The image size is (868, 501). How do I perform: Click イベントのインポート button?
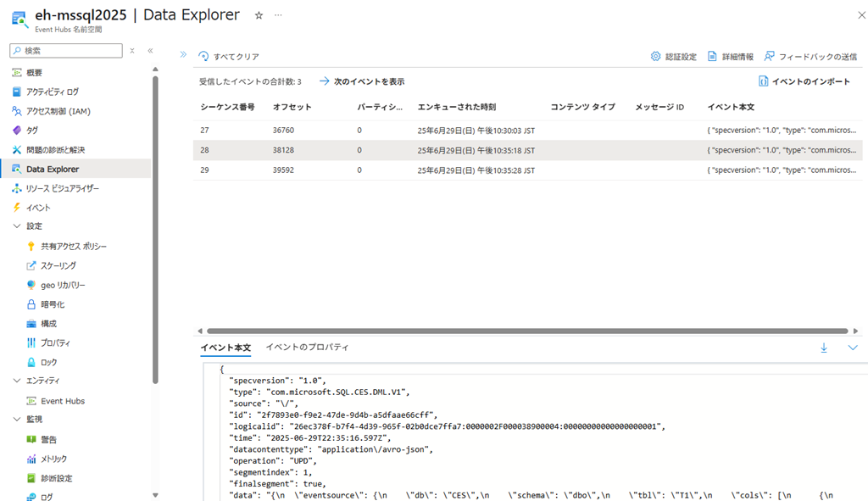[x=804, y=81]
